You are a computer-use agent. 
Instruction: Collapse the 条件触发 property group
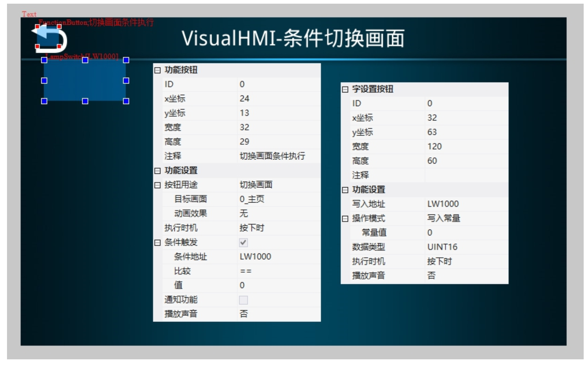coord(157,243)
